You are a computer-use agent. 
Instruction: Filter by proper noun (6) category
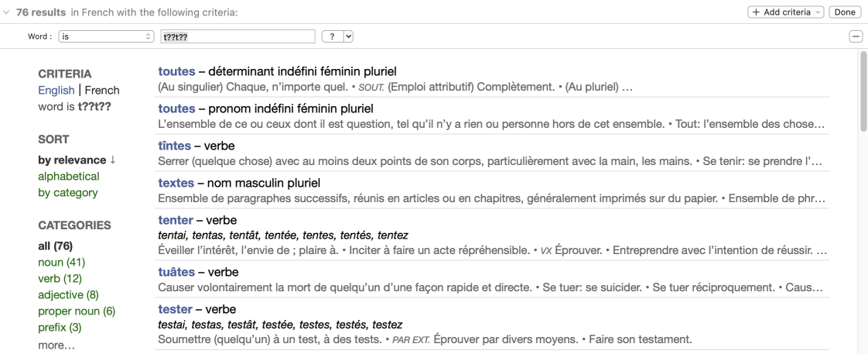coord(77,311)
